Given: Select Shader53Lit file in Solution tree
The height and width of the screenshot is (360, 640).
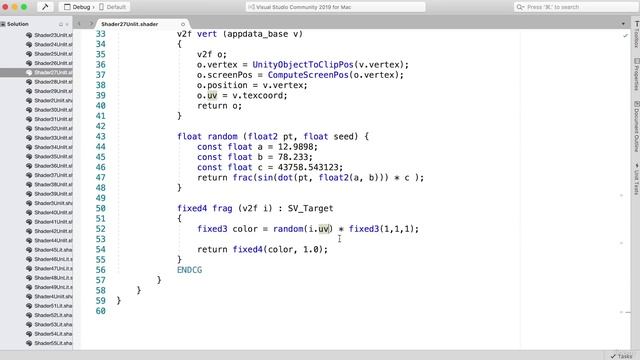Looking at the screenshot, I should tap(49, 325).
